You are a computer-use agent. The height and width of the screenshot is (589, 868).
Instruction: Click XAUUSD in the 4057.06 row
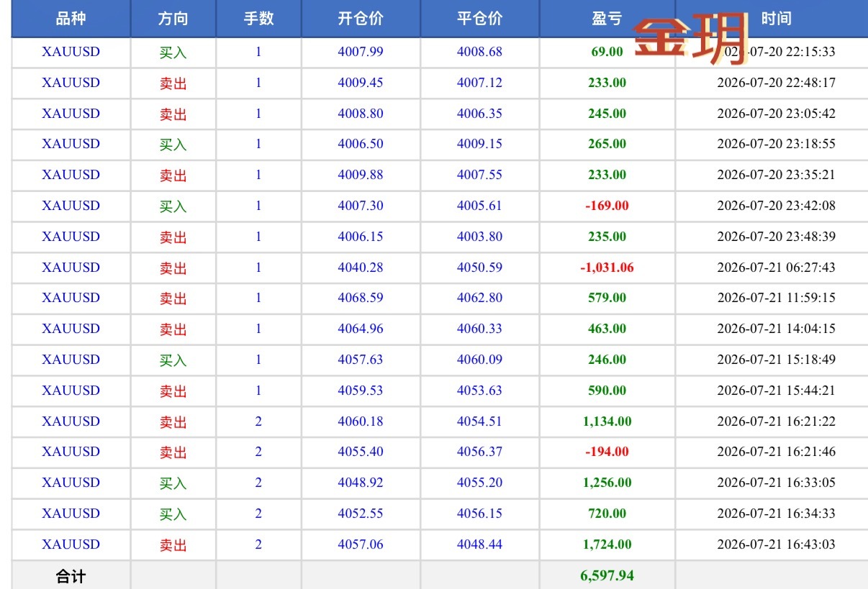tap(71, 544)
